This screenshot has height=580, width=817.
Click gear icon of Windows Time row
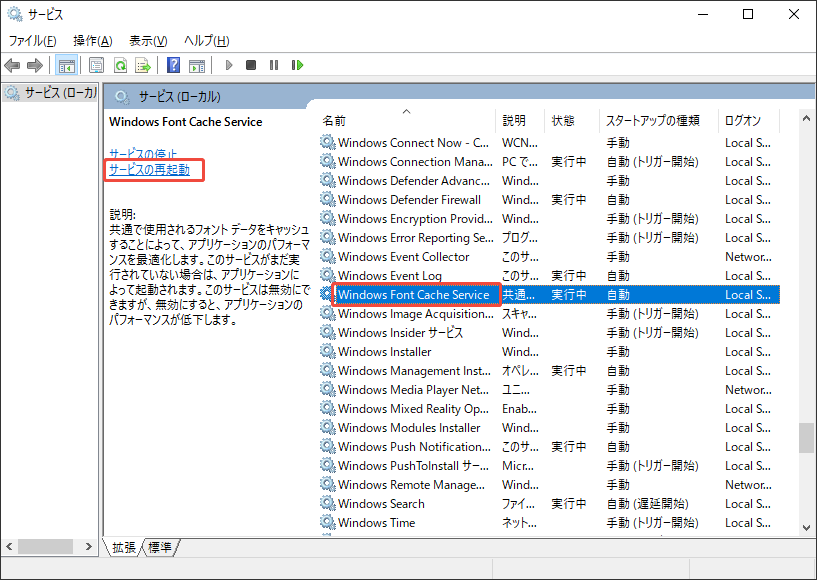click(x=327, y=522)
